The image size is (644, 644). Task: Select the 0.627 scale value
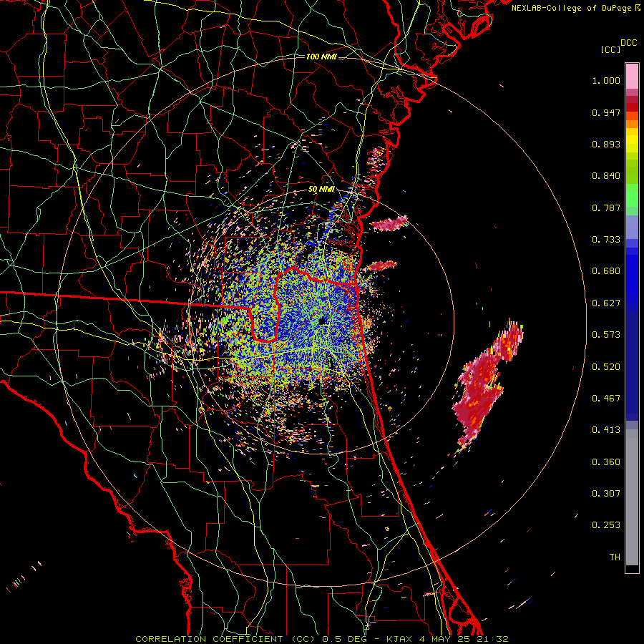click(606, 303)
